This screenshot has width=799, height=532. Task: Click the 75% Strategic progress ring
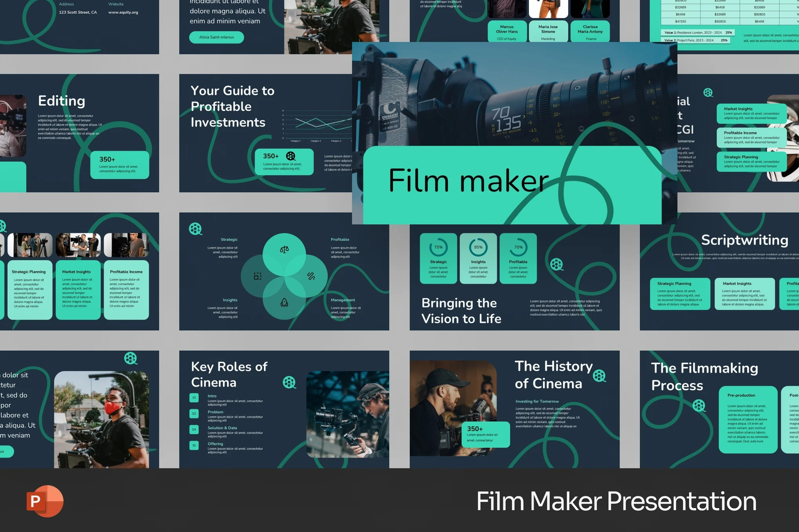click(438, 247)
